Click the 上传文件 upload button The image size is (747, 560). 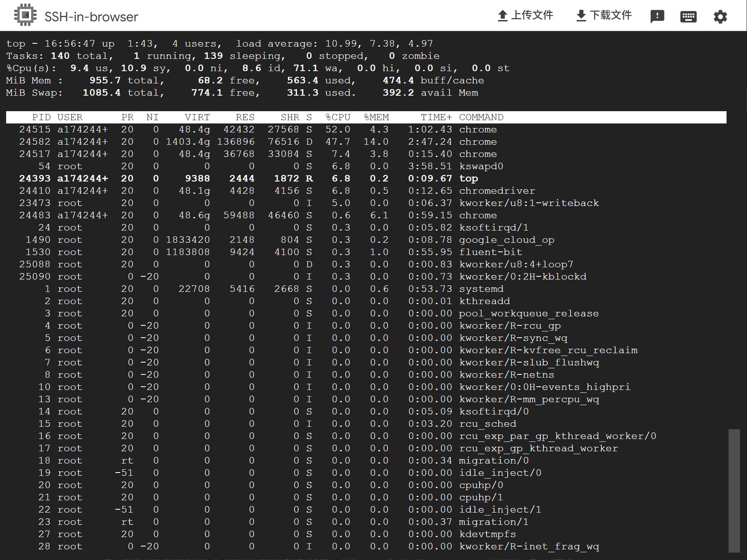point(525,16)
